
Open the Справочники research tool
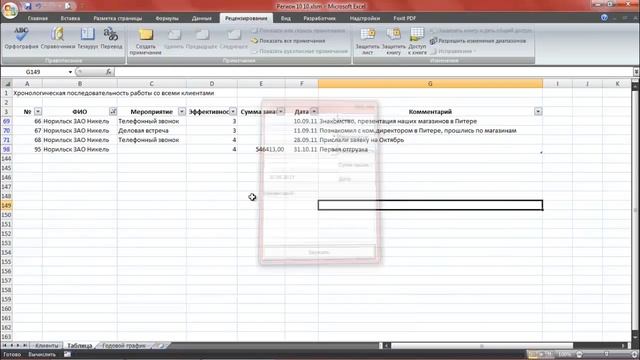58,38
